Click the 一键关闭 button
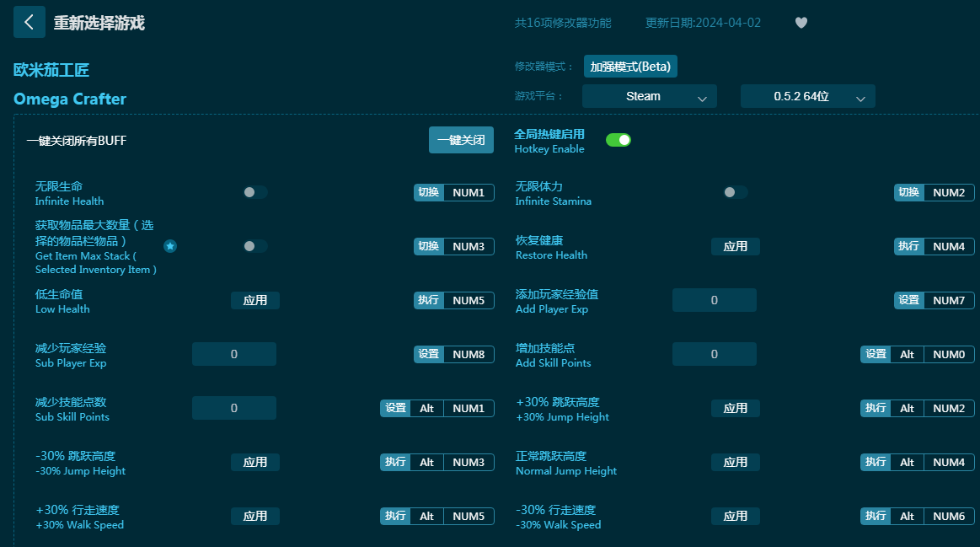The height and width of the screenshot is (547, 980). [461, 140]
